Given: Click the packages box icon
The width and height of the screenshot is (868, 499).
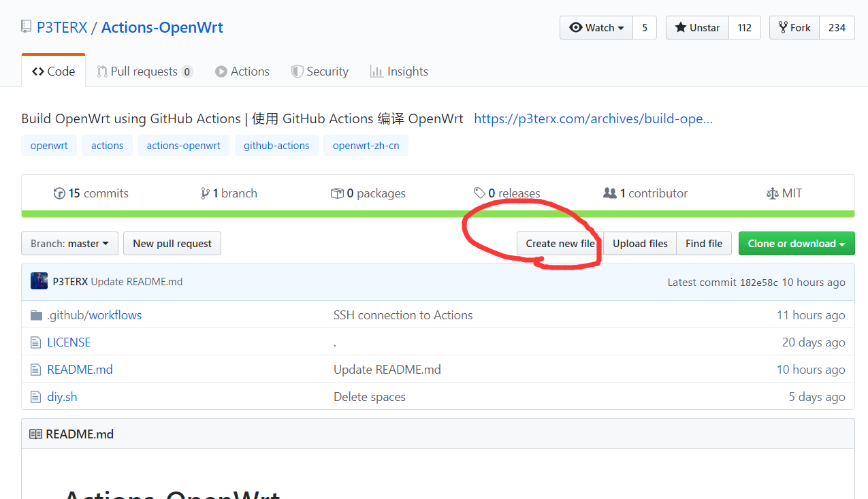Looking at the screenshot, I should coord(337,193).
